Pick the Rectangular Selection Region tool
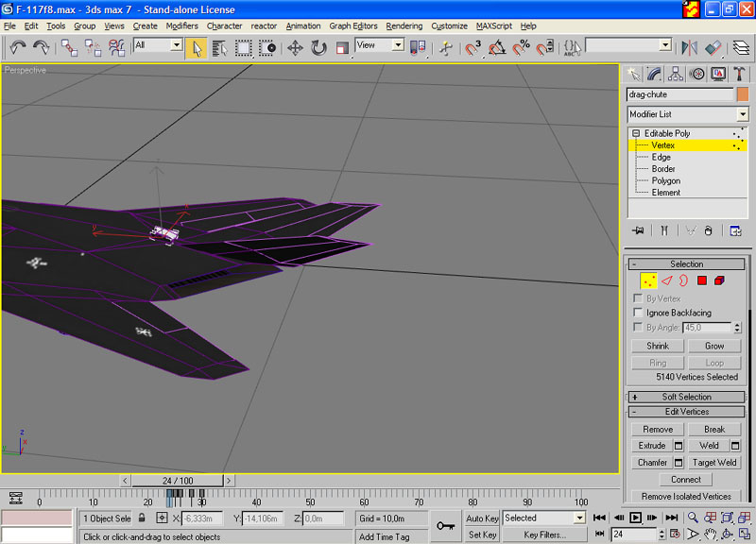 243,48
